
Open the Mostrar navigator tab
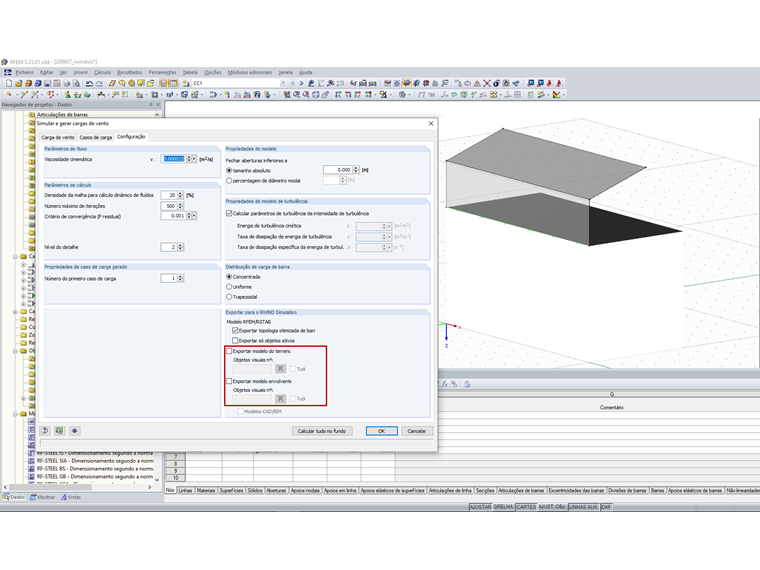click(x=43, y=497)
